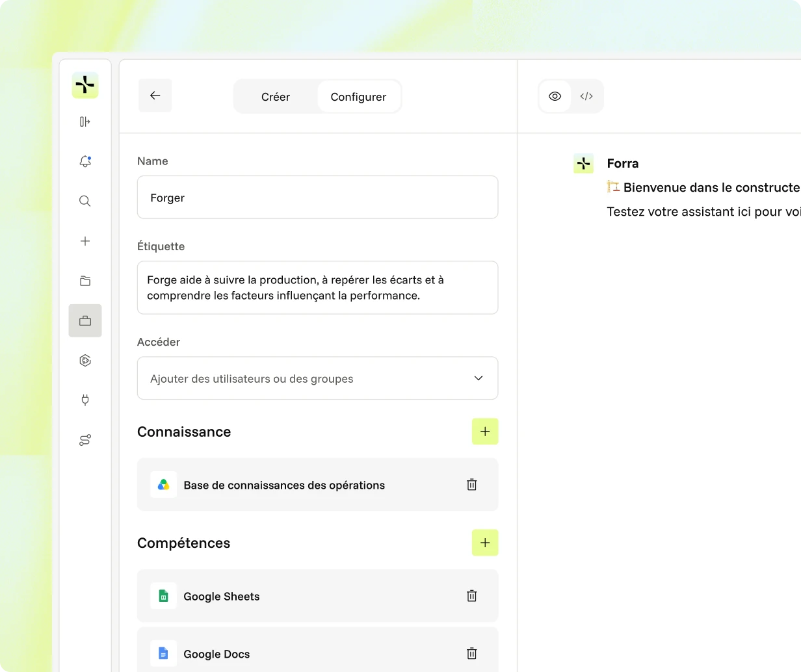
Task: Open notifications bell in sidebar
Action: [85, 161]
